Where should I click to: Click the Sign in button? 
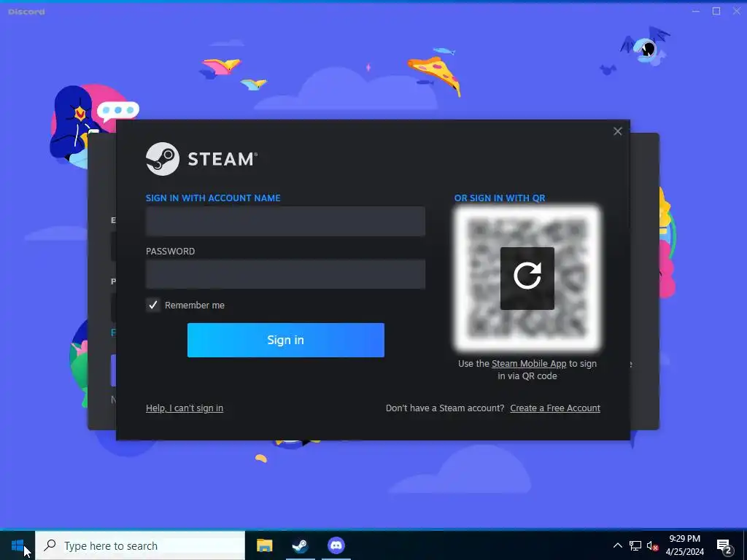(285, 340)
